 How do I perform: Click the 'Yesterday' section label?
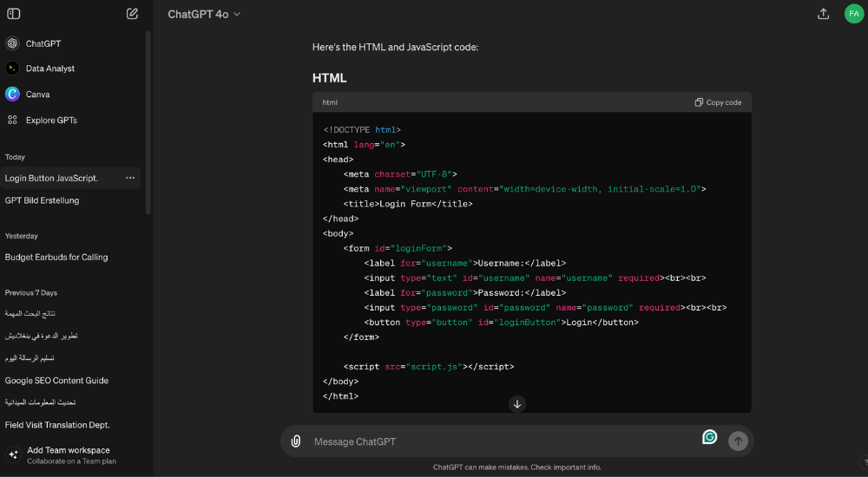click(x=22, y=236)
